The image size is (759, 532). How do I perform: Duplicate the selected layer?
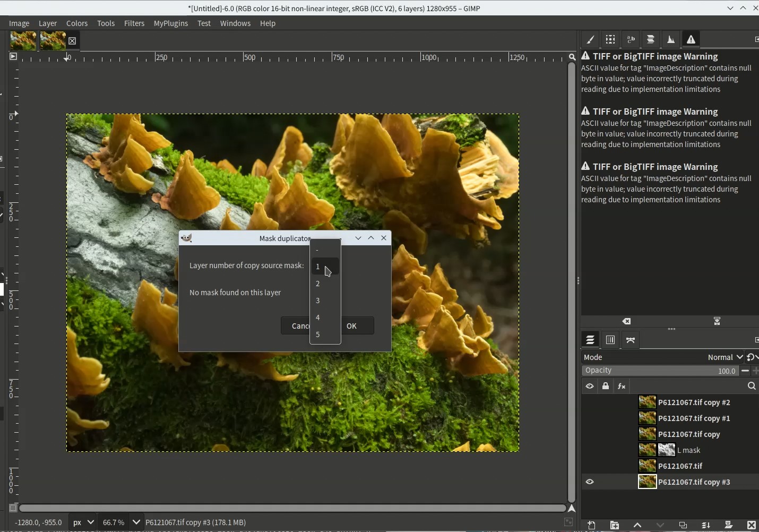click(683, 525)
